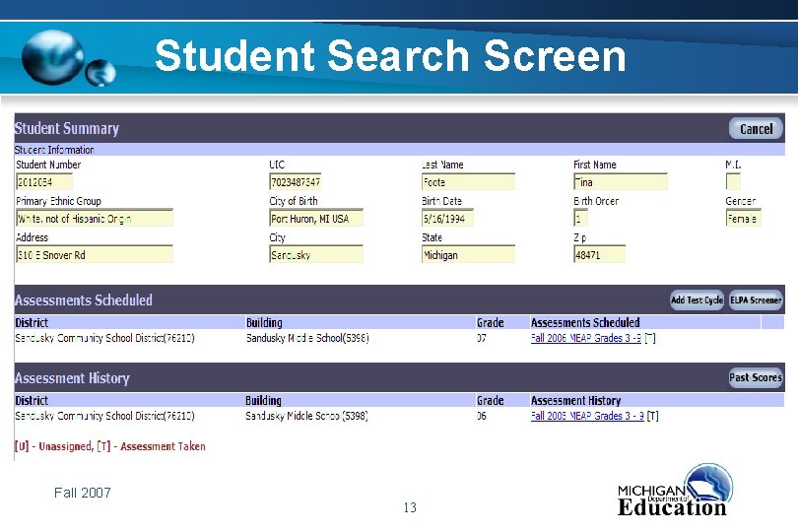Click the Unassigned / Assessment Taken legend text
Image resolution: width=798 pixels, height=532 pixels.
click(x=110, y=446)
